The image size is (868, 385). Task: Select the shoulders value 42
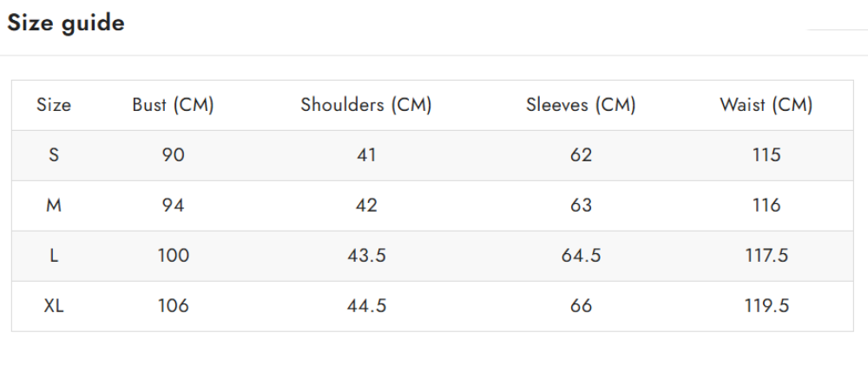pyautogui.click(x=366, y=206)
